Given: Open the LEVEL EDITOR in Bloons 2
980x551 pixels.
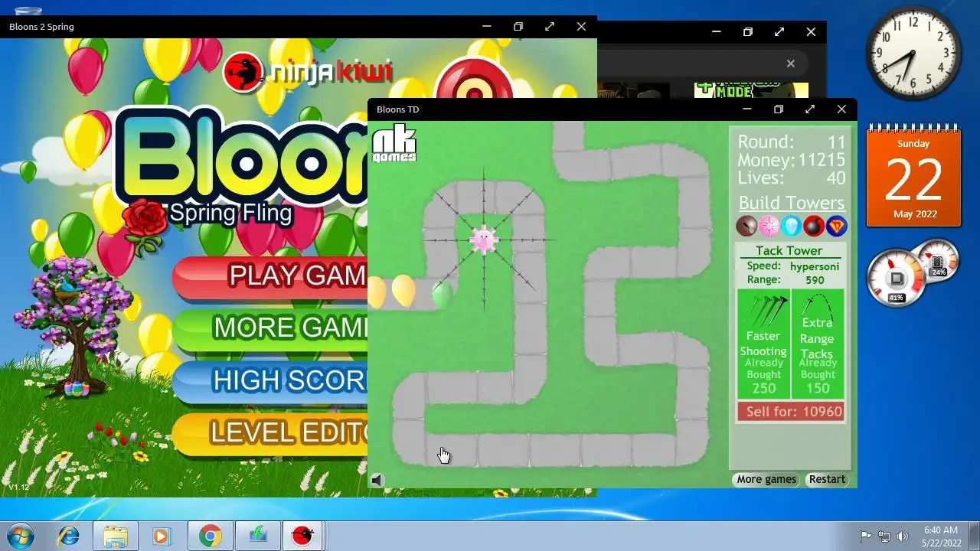Looking at the screenshot, I should coord(270,432).
